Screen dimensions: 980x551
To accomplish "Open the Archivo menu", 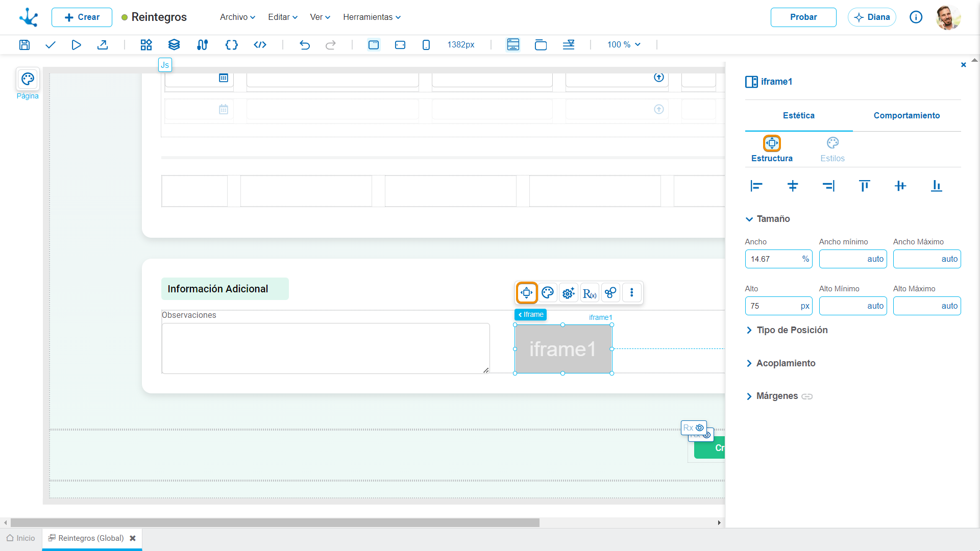I will click(237, 17).
